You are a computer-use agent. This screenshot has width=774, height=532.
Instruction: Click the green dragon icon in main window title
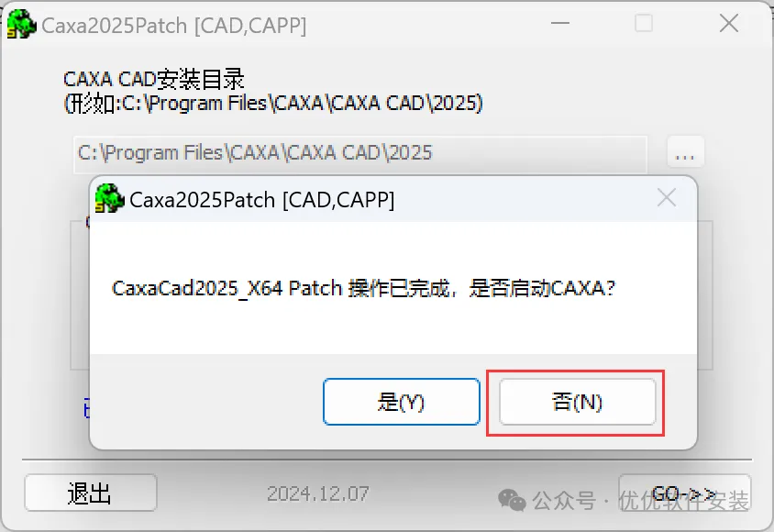click(22, 24)
